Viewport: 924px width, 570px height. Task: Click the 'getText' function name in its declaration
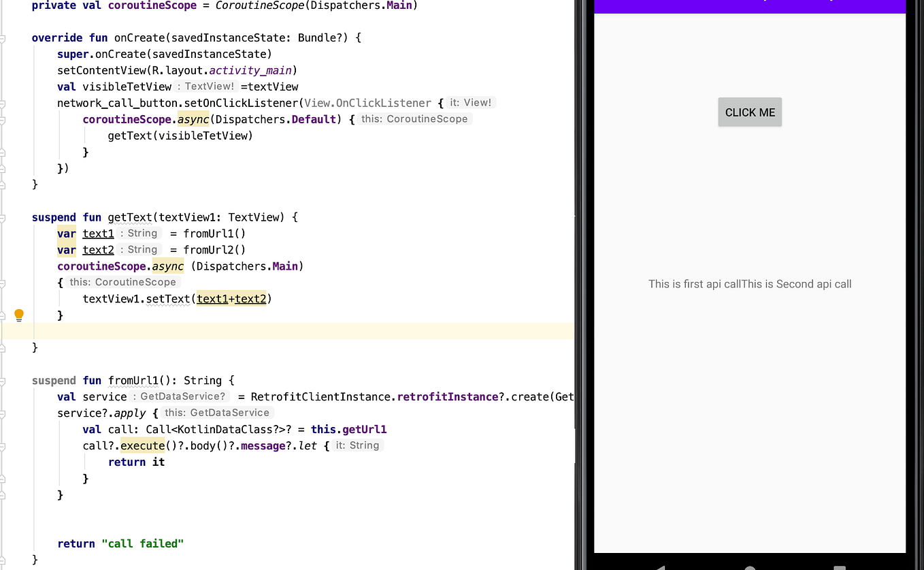click(x=130, y=217)
